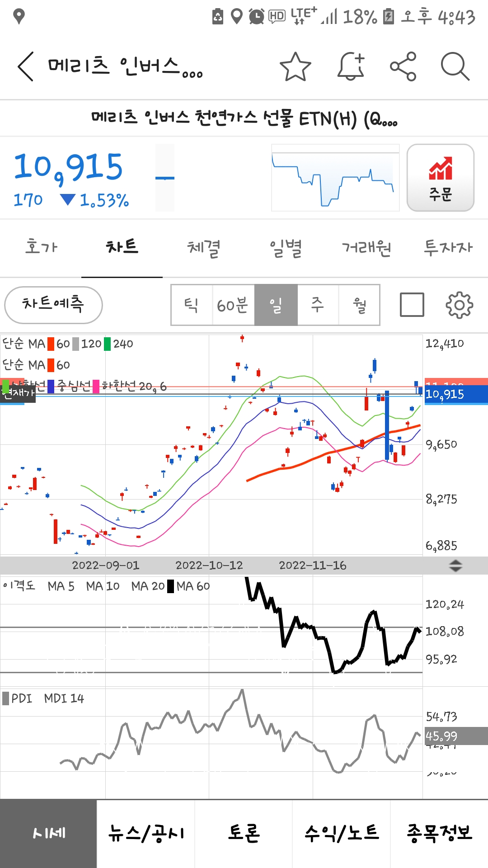
Task: Share this stock page
Action: point(403,66)
